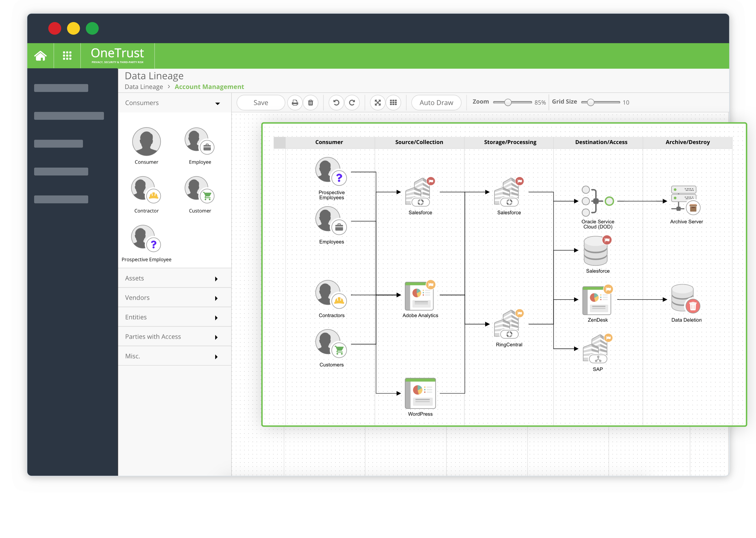Select Salesforce node in Source/Collection column
Screen dimensions: 756x538
coord(420,192)
